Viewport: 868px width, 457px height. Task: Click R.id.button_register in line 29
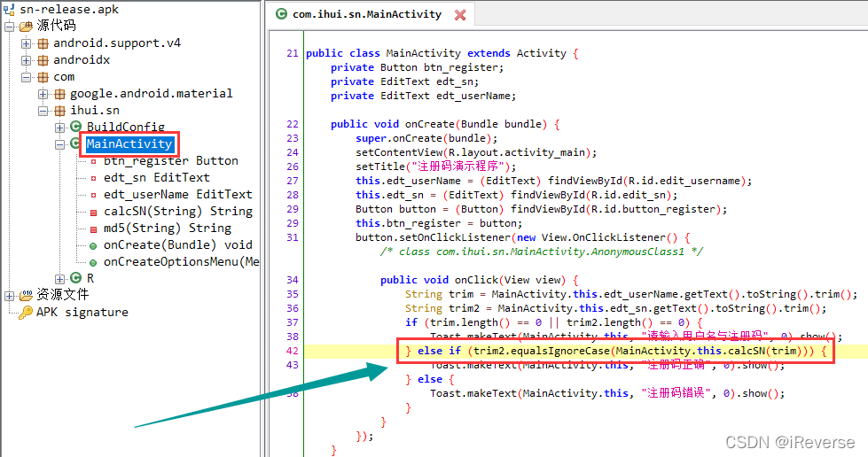(653, 209)
